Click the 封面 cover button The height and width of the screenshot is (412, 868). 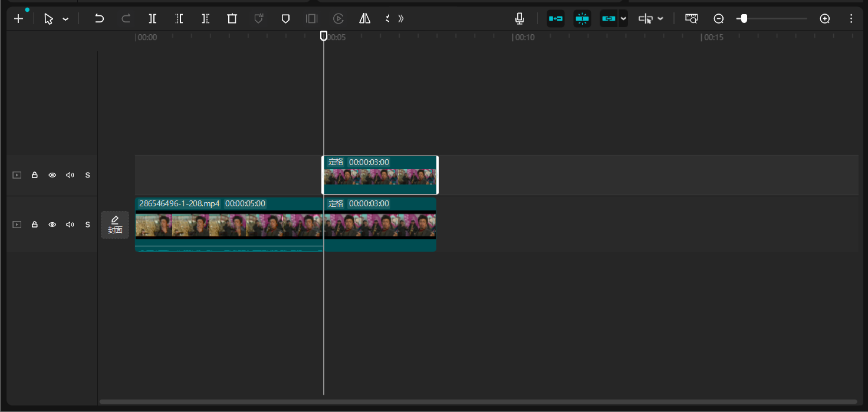(115, 225)
